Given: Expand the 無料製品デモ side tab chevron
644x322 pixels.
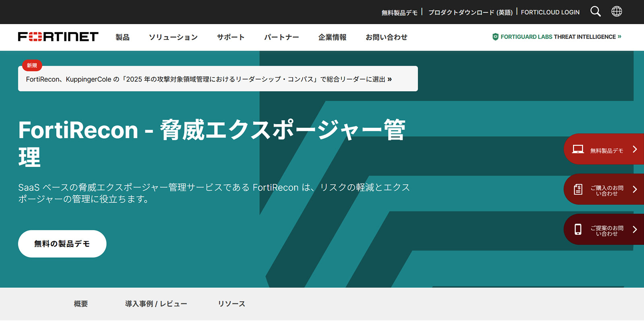Looking at the screenshot, I should (x=635, y=149).
